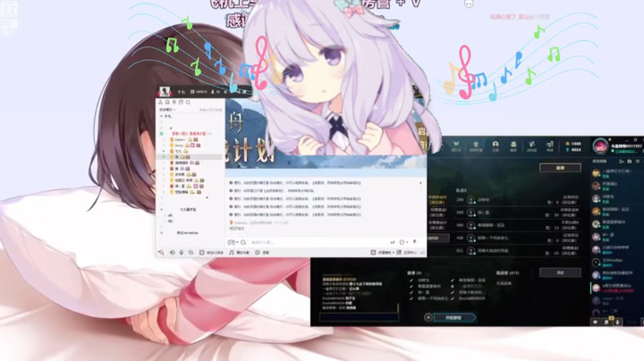
Task: Select the first friend in LoL friends list
Action: (614, 173)
